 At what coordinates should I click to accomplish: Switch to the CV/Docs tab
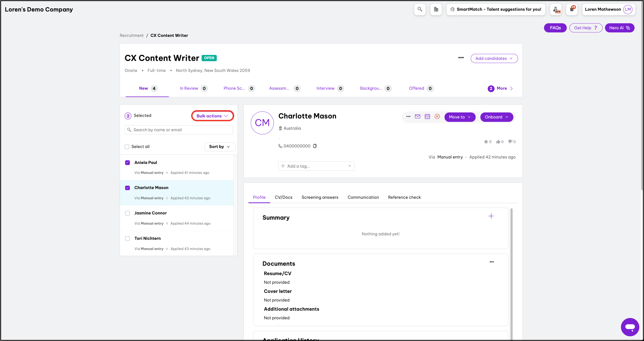pyautogui.click(x=284, y=197)
